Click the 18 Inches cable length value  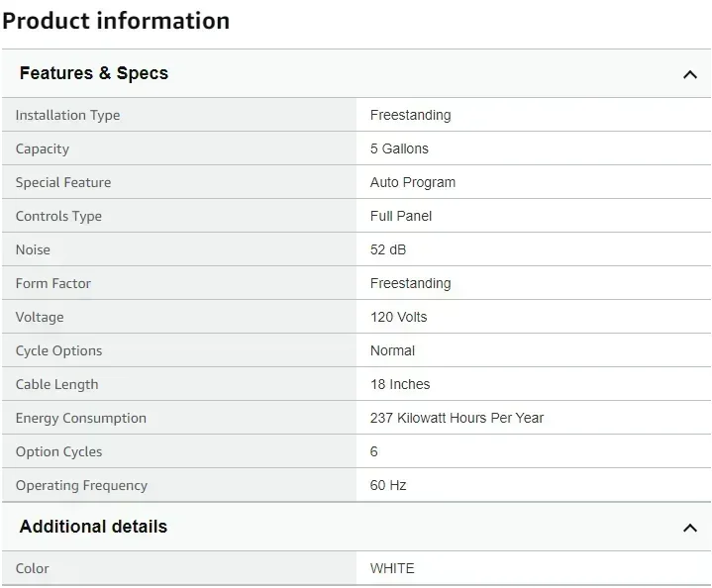[x=400, y=384]
